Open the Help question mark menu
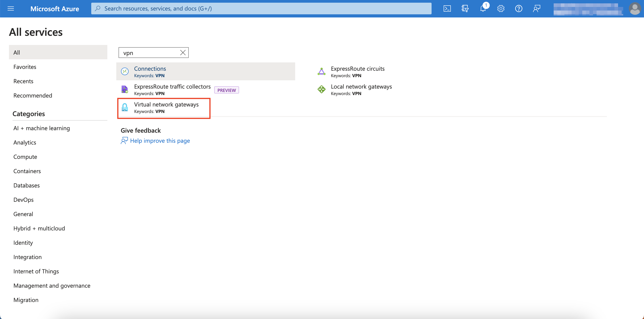This screenshot has width=644, height=319. click(519, 8)
